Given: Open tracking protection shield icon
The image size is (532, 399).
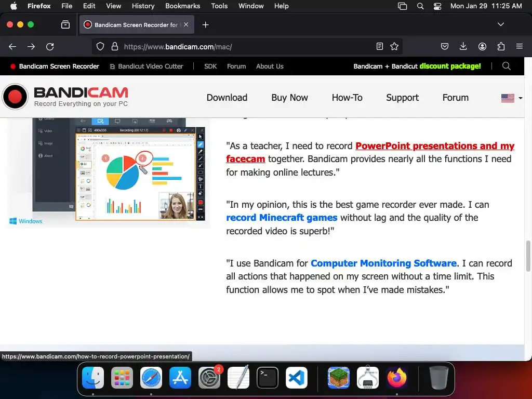Looking at the screenshot, I should (100, 46).
